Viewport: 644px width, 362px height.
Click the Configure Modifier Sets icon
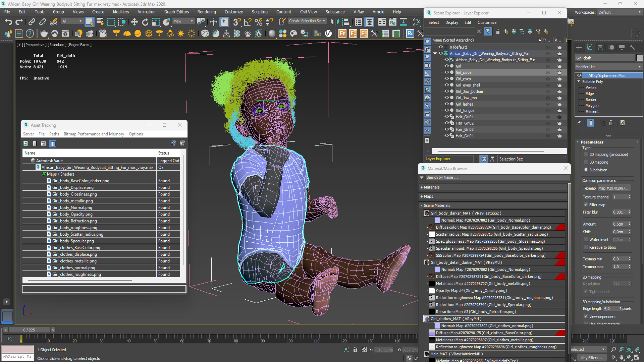tap(623, 123)
